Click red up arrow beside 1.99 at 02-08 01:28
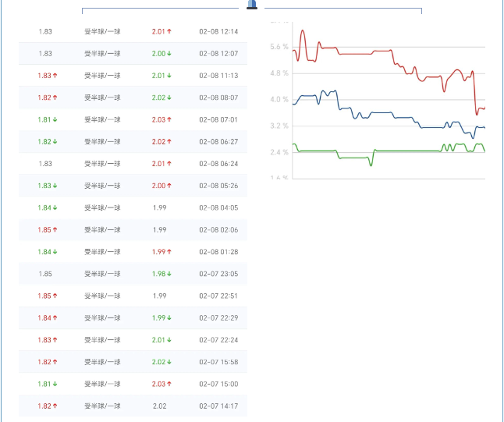504x422 pixels. [x=169, y=252]
